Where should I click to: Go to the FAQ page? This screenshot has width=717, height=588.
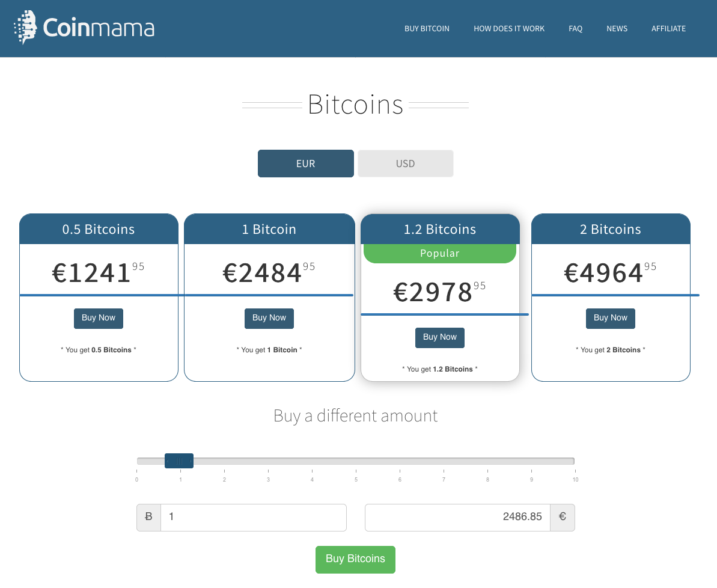(575, 28)
